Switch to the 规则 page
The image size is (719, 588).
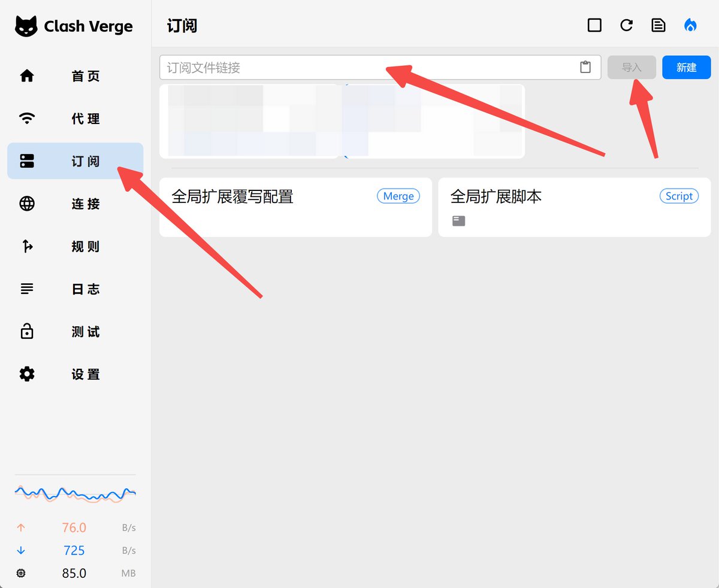point(75,246)
